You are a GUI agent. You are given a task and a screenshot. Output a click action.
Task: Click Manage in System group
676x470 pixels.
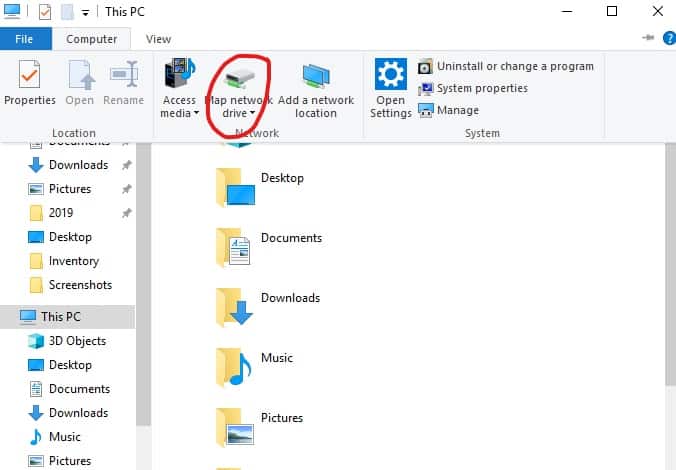click(x=448, y=110)
